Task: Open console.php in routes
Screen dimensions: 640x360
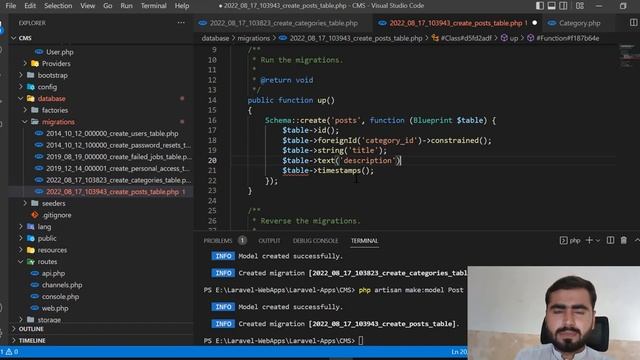Action: [60, 296]
